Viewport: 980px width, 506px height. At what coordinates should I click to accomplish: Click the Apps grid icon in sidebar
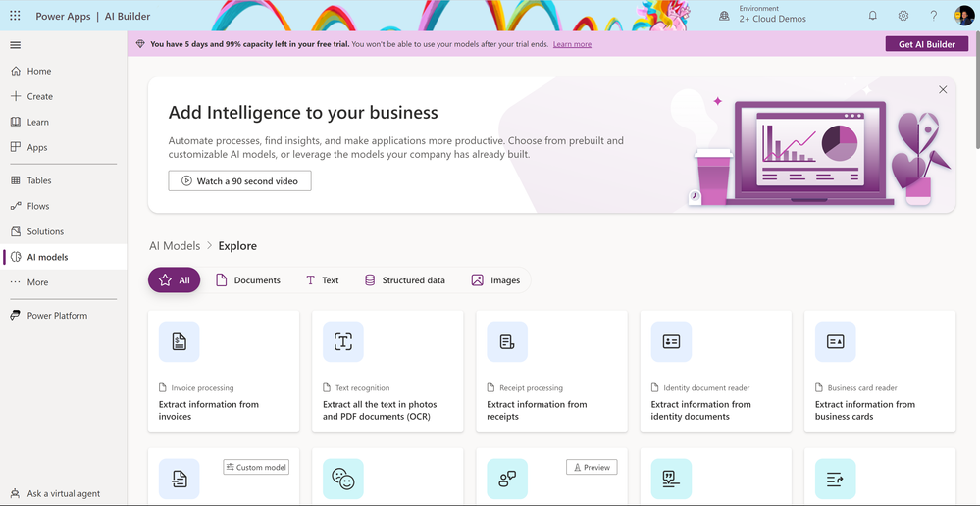(16, 147)
